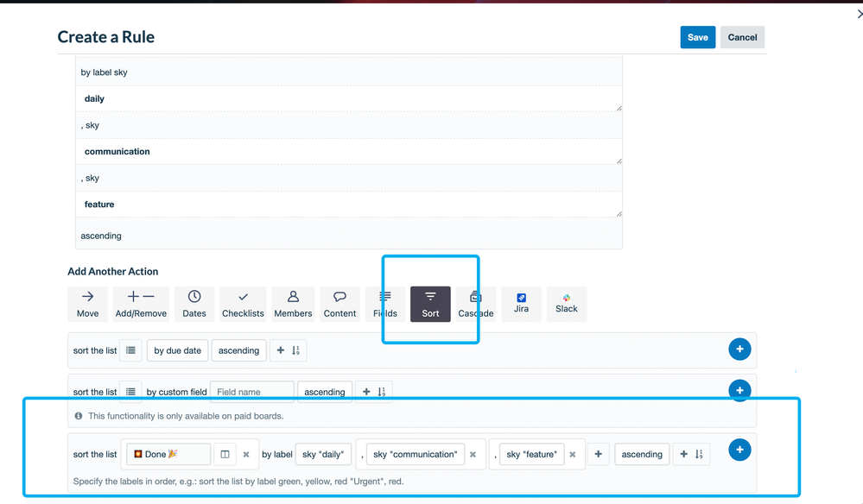Save the rule

(697, 37)
